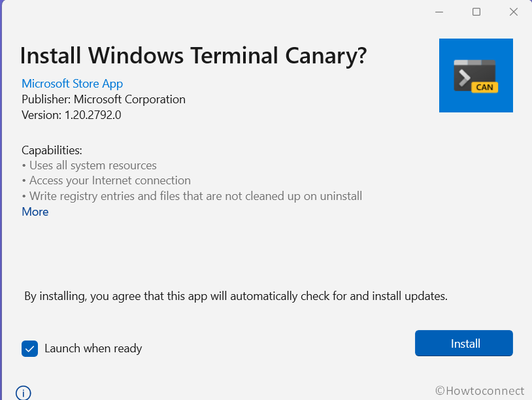This screenshot has width=532, height=400.
Task: Click the Install Windows Terminal Canary title
Action: [194, 56]
